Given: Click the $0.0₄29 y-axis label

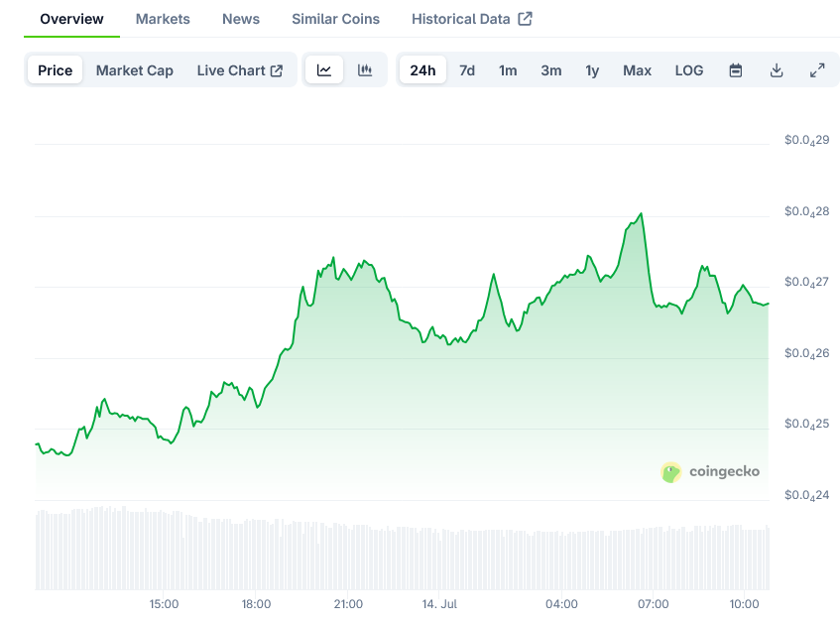Looking at the screenshot, I should [x=807, y=141].
